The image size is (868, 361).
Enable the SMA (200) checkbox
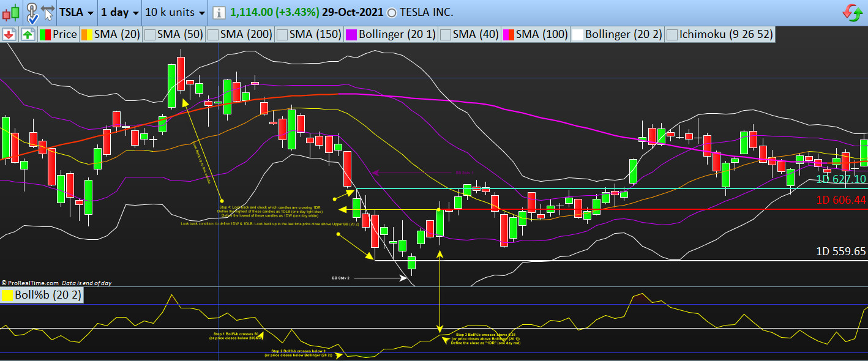coord(212,34)
